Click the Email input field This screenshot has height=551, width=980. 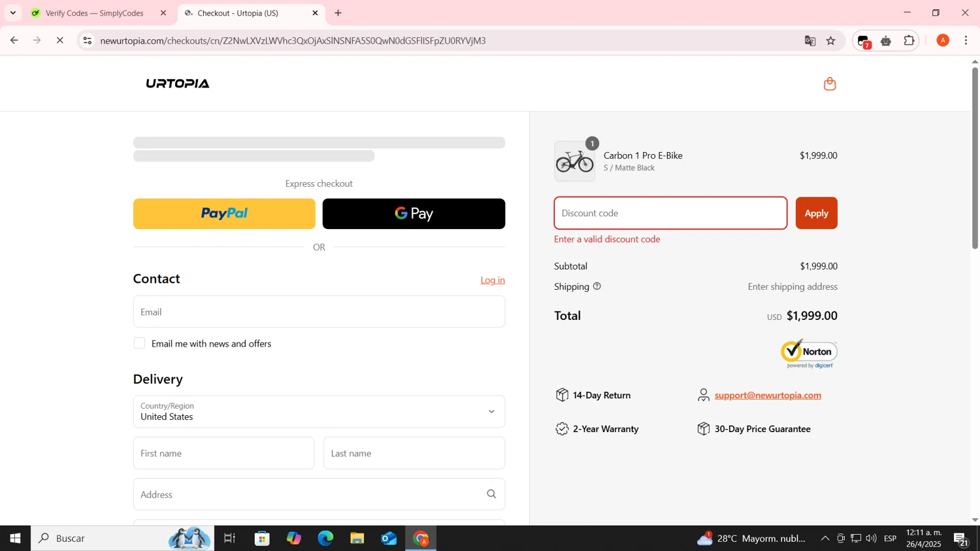[319, 312]
